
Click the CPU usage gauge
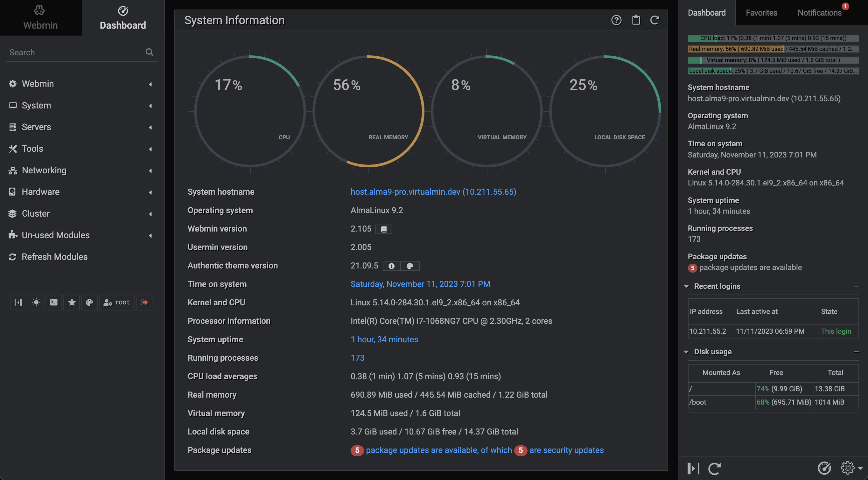pyautogui.click(x=250, y=111)
